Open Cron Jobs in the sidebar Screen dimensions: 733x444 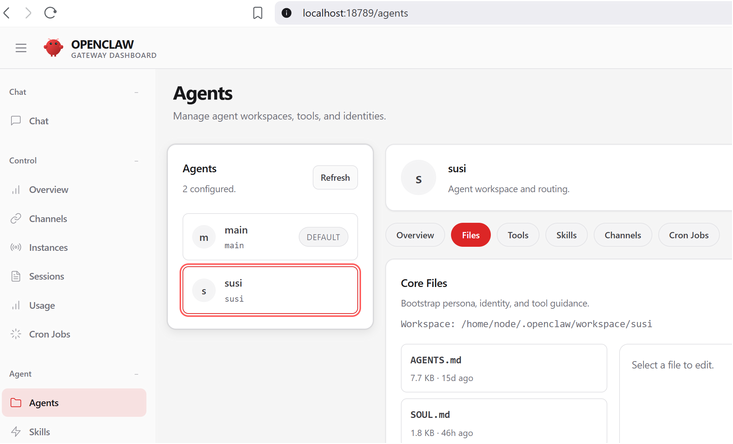pyautogui.click(x=74, y=334)
